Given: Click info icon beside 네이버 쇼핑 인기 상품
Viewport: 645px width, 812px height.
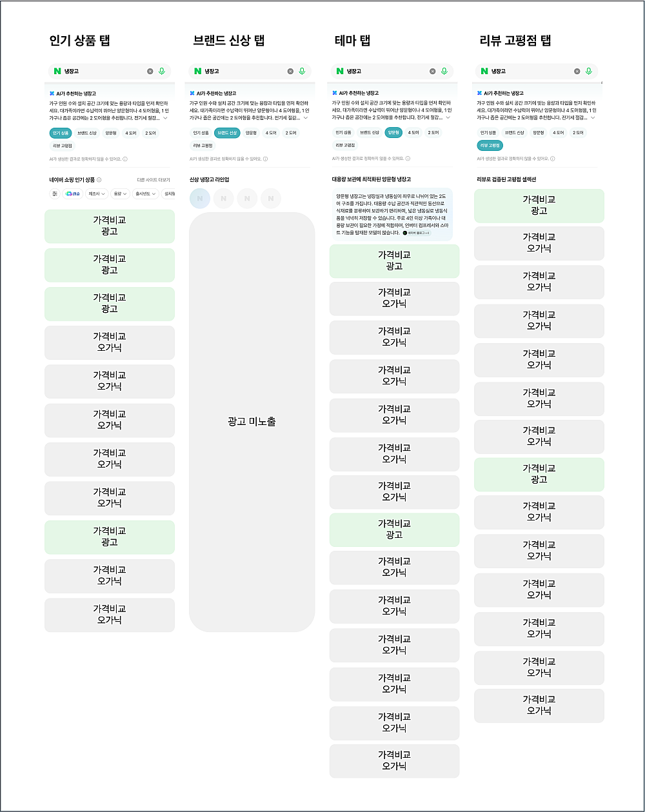Looking at the screenshot, I should [99, 180].
